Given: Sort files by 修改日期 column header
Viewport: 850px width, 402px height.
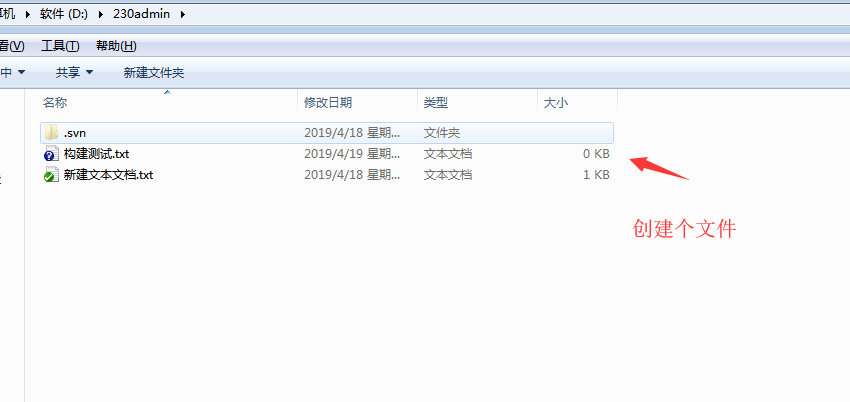Looking at the screenshot, I should point(328,103).
